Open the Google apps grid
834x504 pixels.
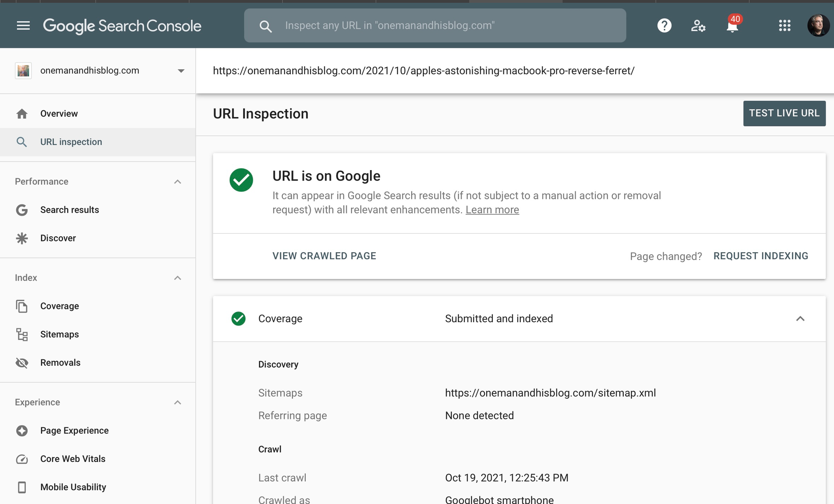point(784,26)
